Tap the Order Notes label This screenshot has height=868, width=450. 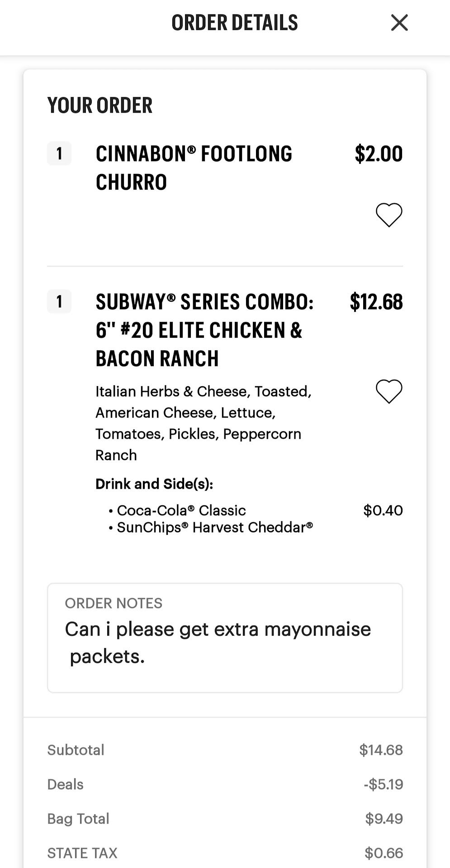pyautogui.click(x=114, y=603)
